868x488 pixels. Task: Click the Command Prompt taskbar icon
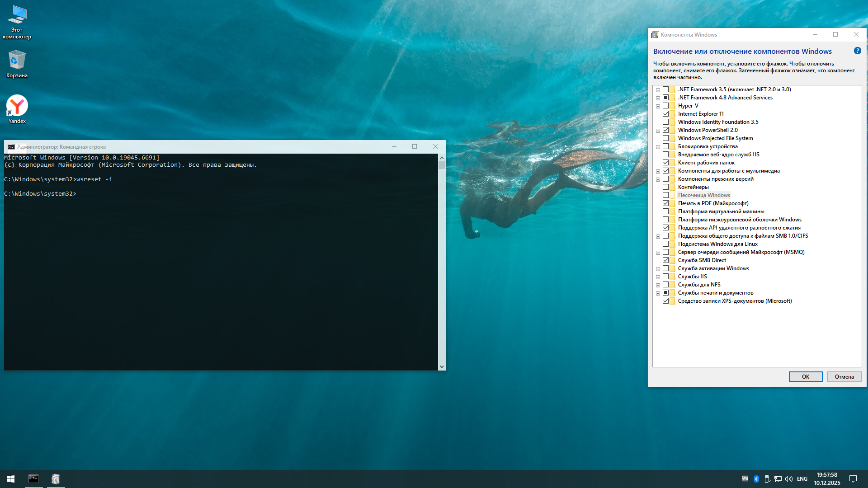point(33,479)
